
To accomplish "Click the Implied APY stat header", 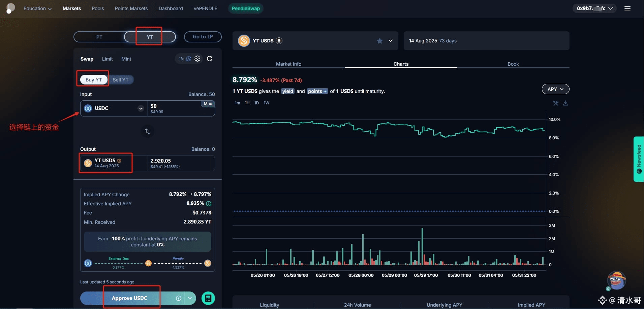I will point(531,305).
